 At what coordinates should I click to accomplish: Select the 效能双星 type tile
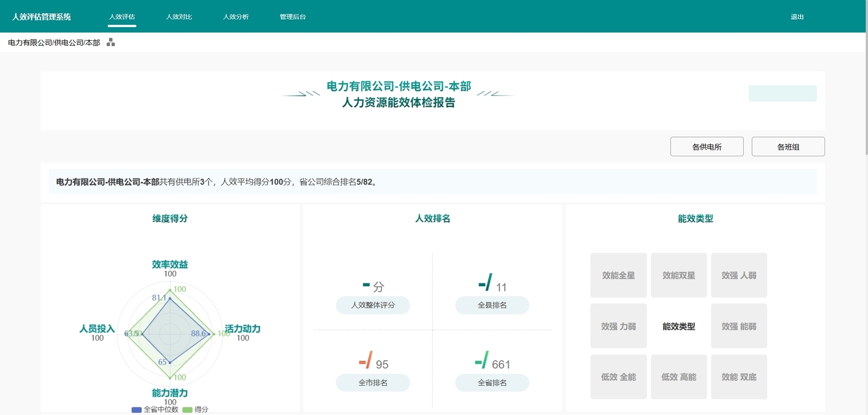[x=679, y=276]
